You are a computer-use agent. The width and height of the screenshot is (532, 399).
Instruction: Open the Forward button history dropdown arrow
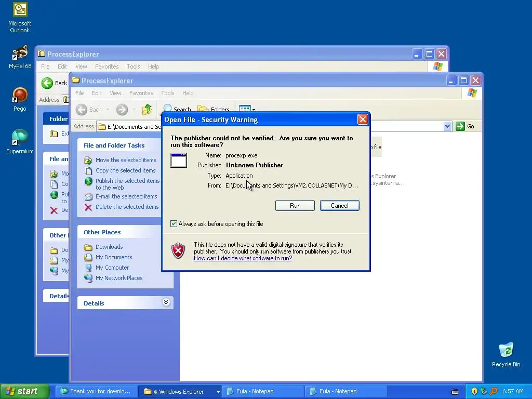134,109
